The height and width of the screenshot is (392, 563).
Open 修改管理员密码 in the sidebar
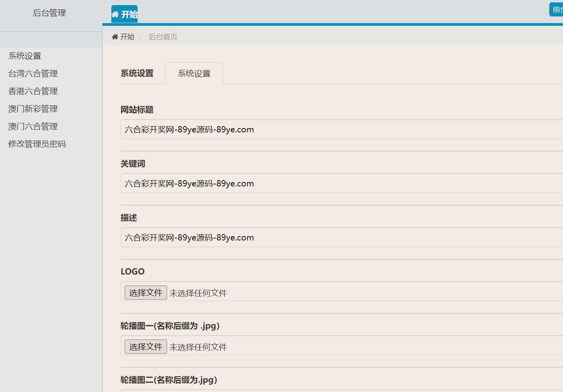point(37,144)
